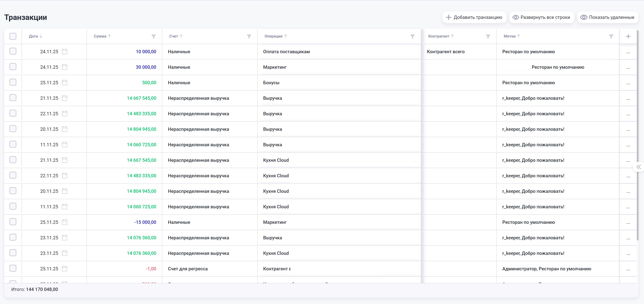Click Операция column filter funnel

[x=413, y=36]
